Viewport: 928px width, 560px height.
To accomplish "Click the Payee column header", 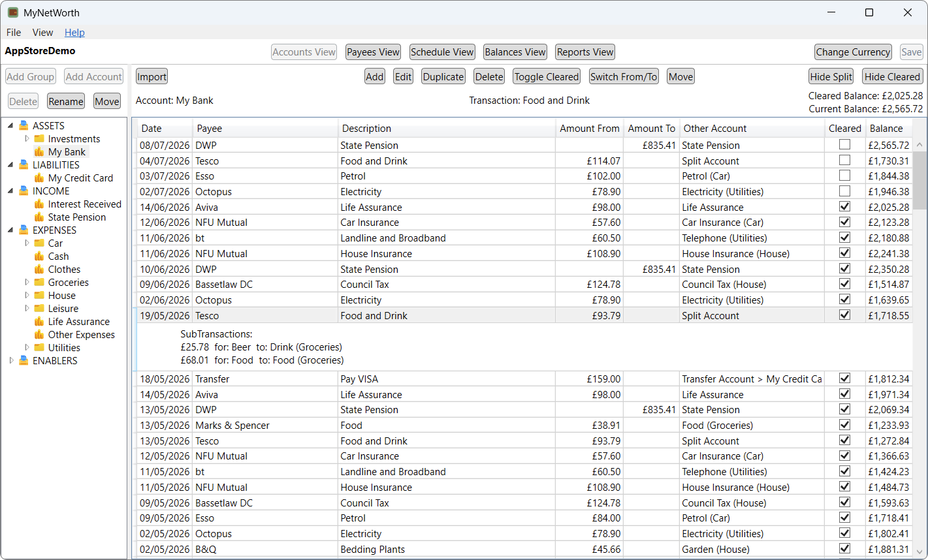I will pos(265,128).
